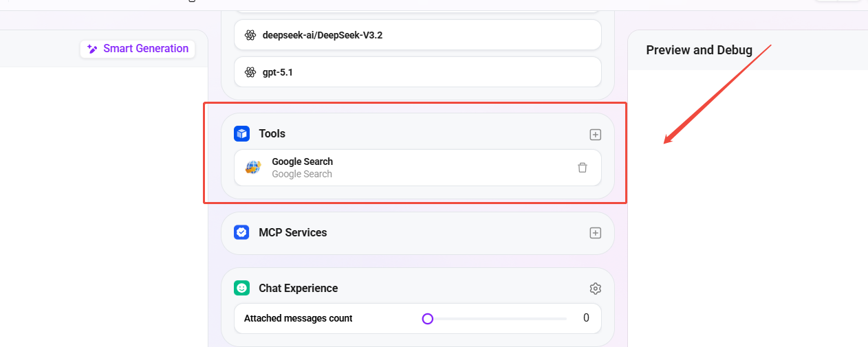Open the Google Search tool entry

417,168
